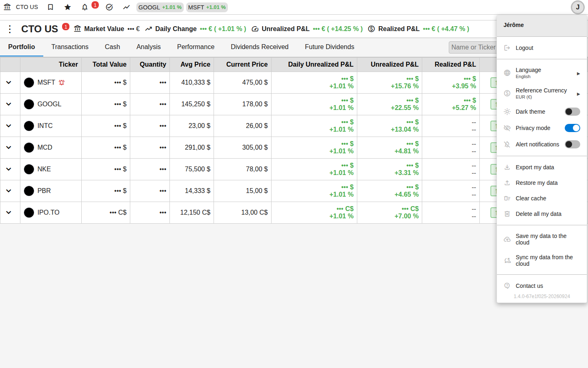This screenshot has height=368, width=588.
Task: Open the trending chart icon in top bar
Action: tap(126, 7)
